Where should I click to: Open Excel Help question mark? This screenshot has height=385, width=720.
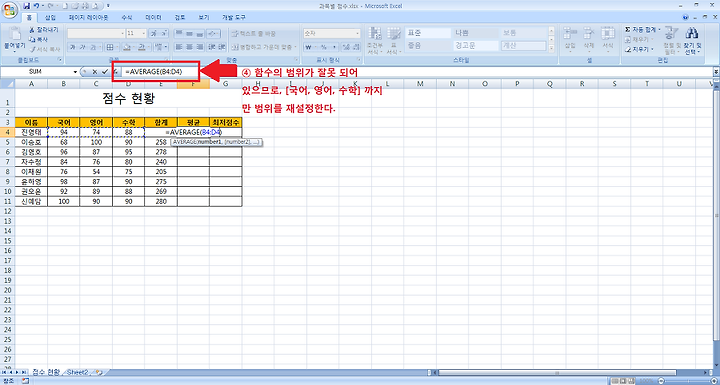click(x=686, y=17)
